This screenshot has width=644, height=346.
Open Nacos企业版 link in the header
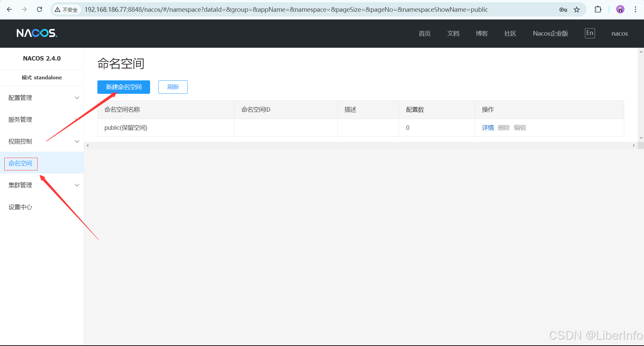pyautogui.click(x=551, y=33)
